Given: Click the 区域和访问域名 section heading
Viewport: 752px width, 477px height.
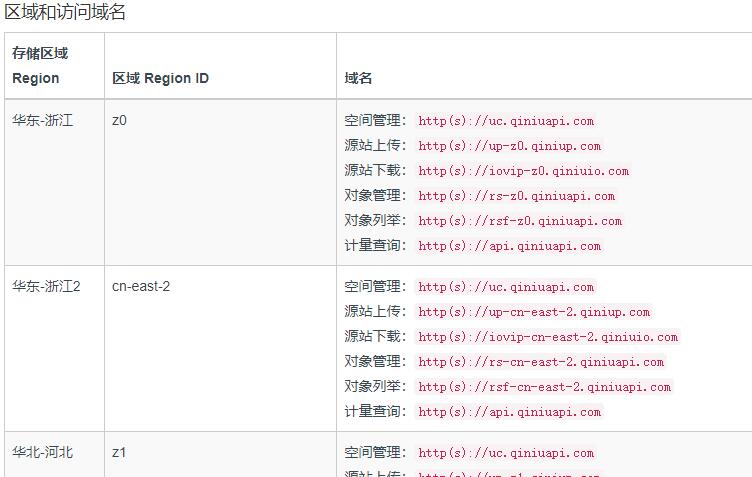Looking at the screenshot, I should point(65,13).
